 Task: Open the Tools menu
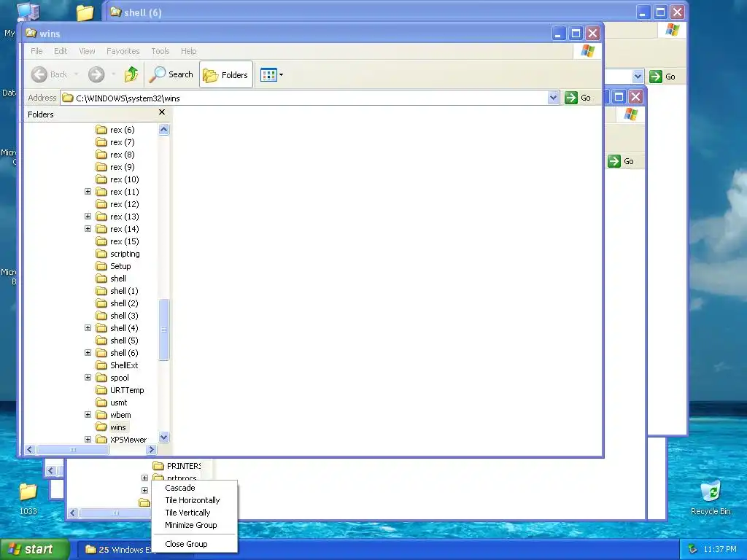point(160,51)
